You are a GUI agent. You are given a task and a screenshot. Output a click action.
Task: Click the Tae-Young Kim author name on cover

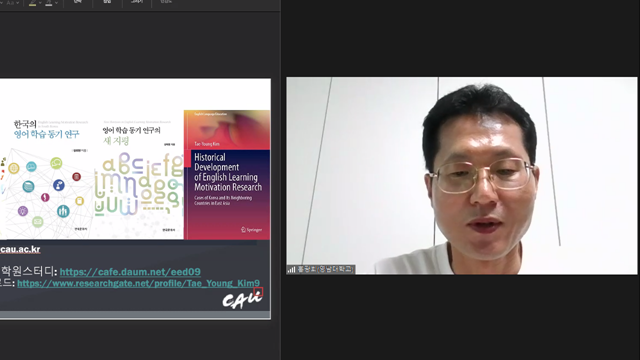click(x=207, y=144)
